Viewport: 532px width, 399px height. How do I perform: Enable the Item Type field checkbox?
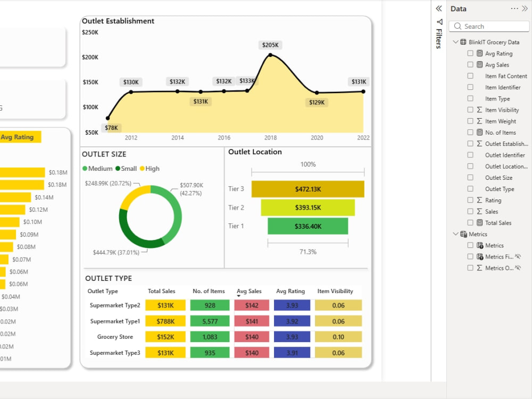click(470, 98)
